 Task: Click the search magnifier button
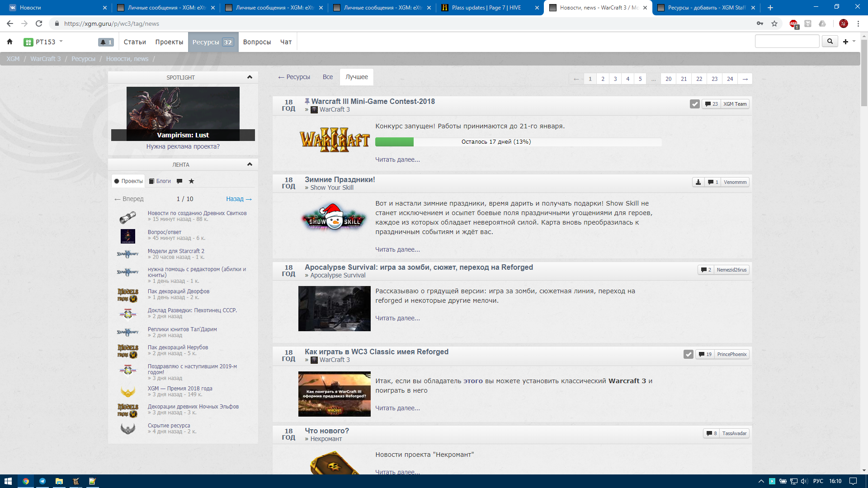pyautogui.click(x=830, y=42)
